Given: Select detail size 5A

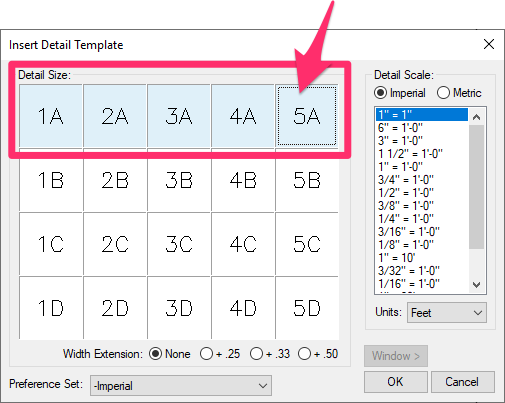Looking at the screenshot, I should 307,116.
